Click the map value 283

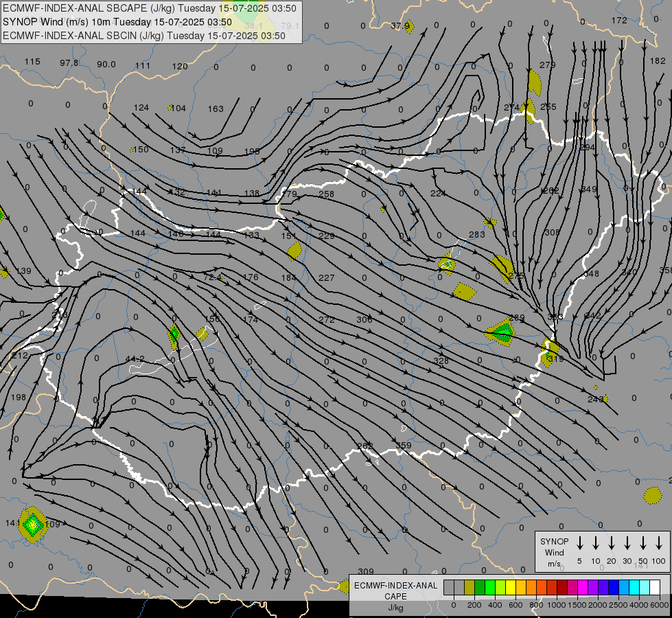pyautogui.click(x=476, y=235)
